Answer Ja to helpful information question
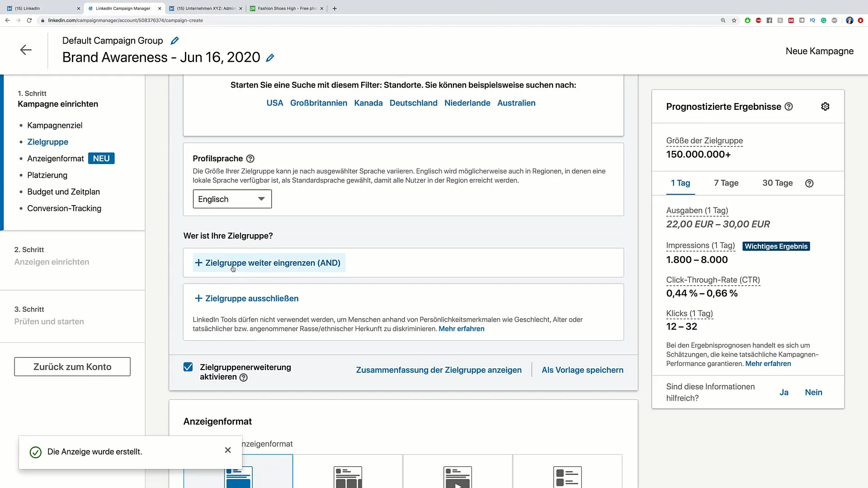The height and width of the screenshot is (488, 868). pos(784,393)
